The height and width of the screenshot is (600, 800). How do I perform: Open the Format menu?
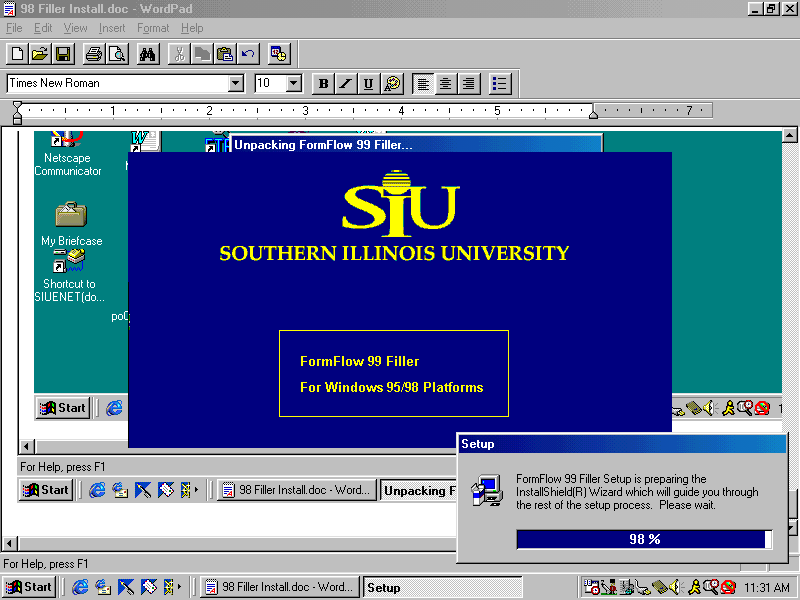pos(153,28)
